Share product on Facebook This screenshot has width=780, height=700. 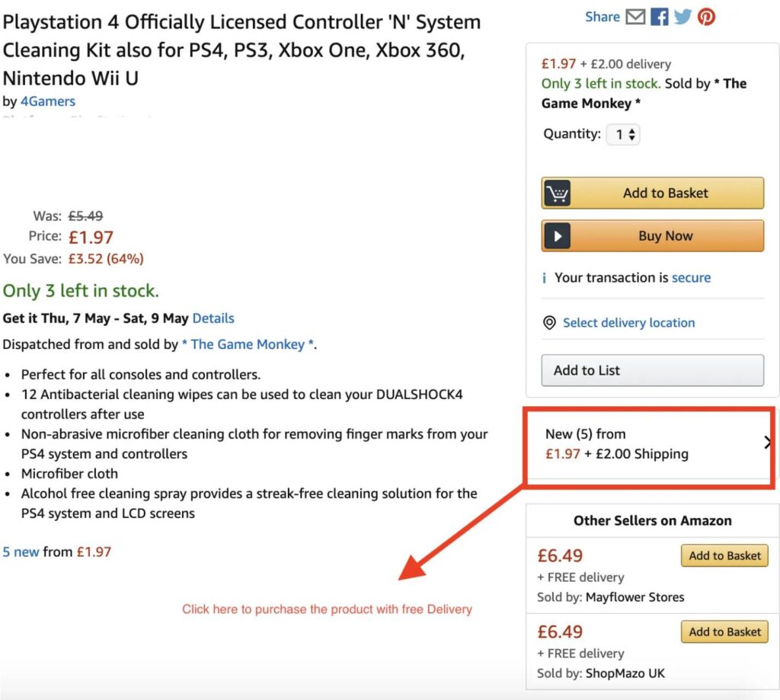659,17
